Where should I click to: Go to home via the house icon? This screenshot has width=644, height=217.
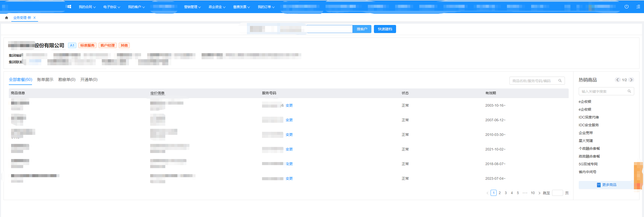(x=7, y=18)
